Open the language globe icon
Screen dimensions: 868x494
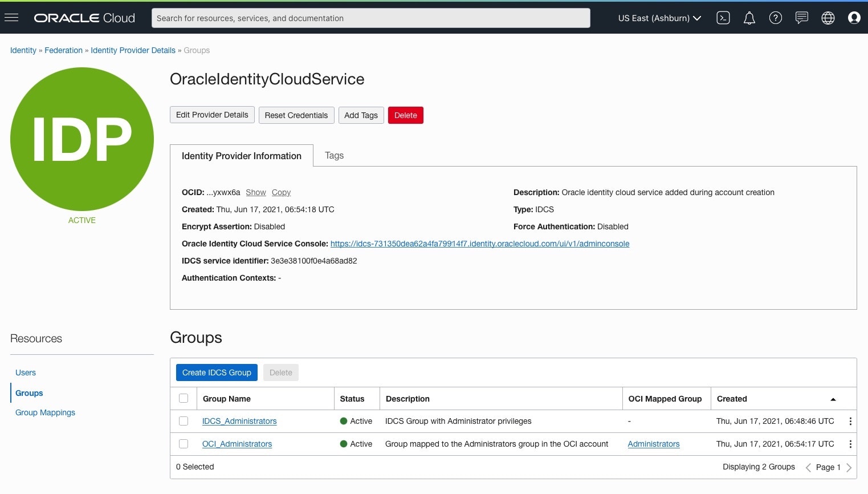pos(828,18)
